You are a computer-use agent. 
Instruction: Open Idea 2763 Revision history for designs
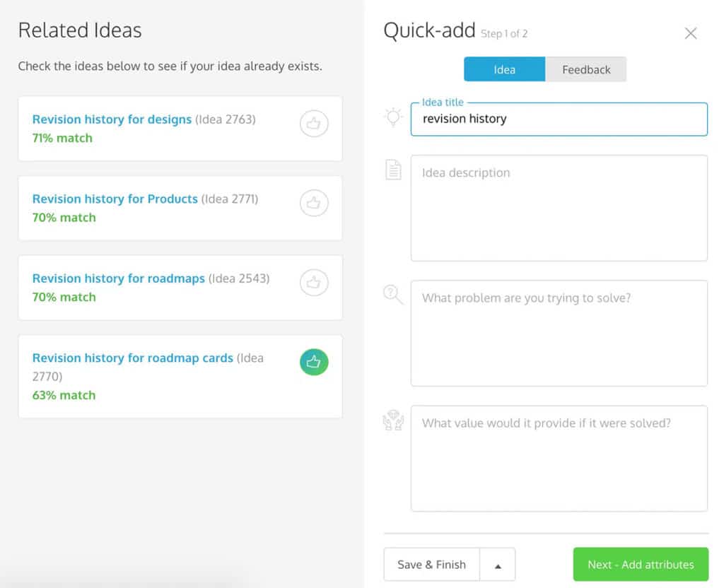coord(112,119)
